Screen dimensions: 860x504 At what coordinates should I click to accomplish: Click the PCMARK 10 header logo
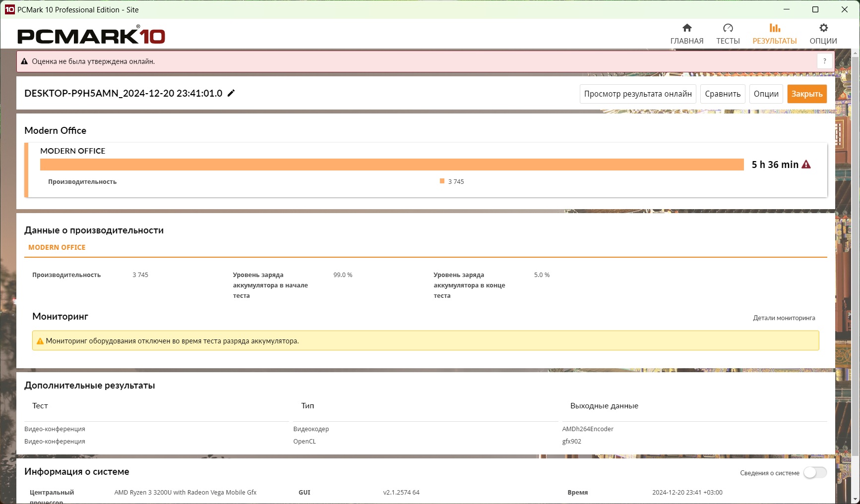click(x=91, y=36)
